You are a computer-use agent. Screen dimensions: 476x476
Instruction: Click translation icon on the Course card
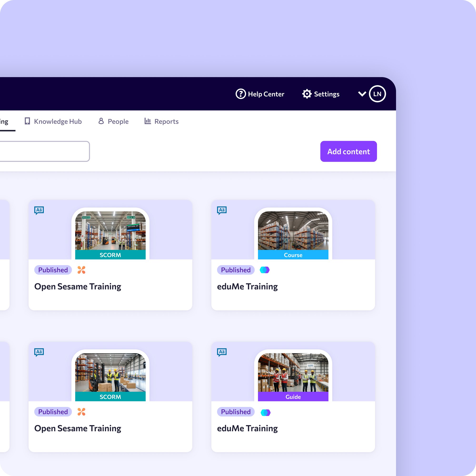pyautogui.click(x=222, y=210)
